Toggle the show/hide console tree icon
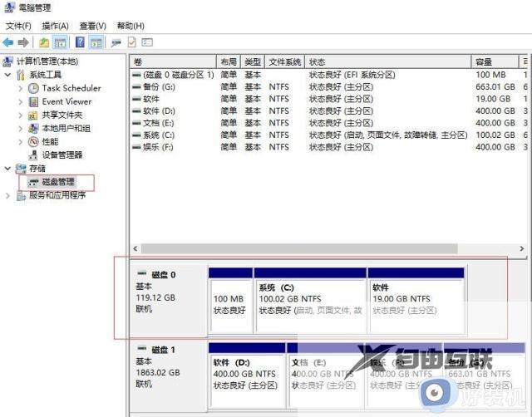 point(60,42)
